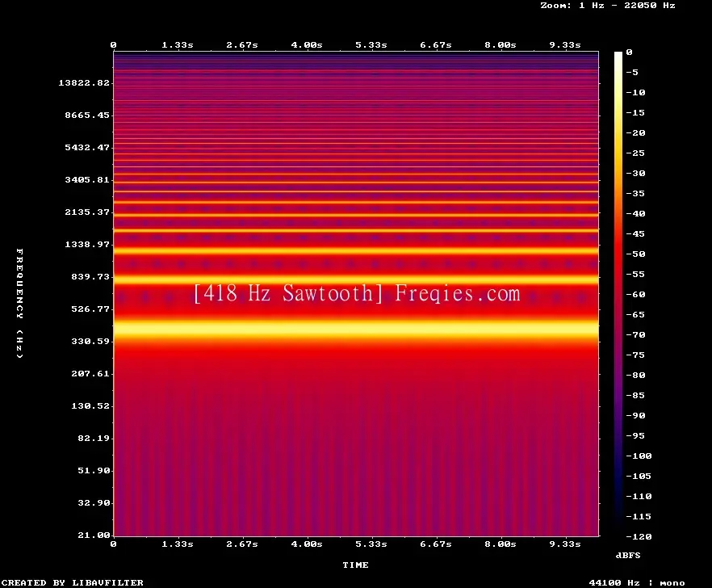Click the -75 dBFS scale value
The height and width of the screenshot is (588, 712).
635,355
